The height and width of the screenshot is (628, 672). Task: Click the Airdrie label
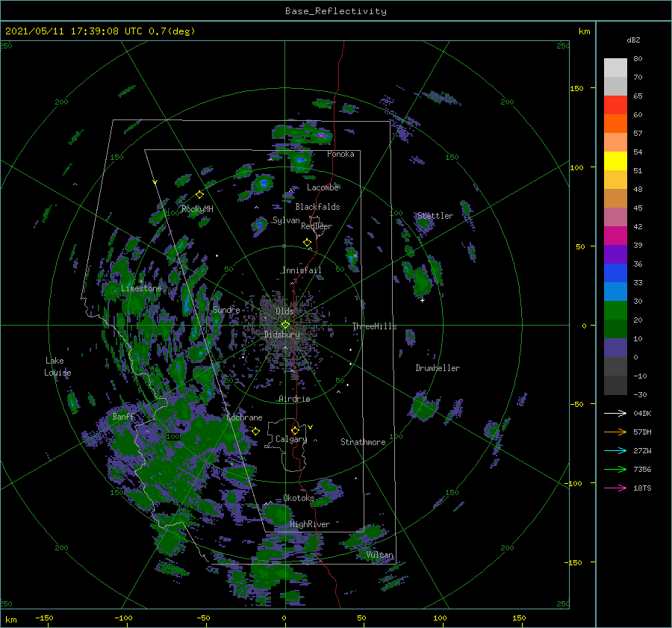[x=294, y=399]
